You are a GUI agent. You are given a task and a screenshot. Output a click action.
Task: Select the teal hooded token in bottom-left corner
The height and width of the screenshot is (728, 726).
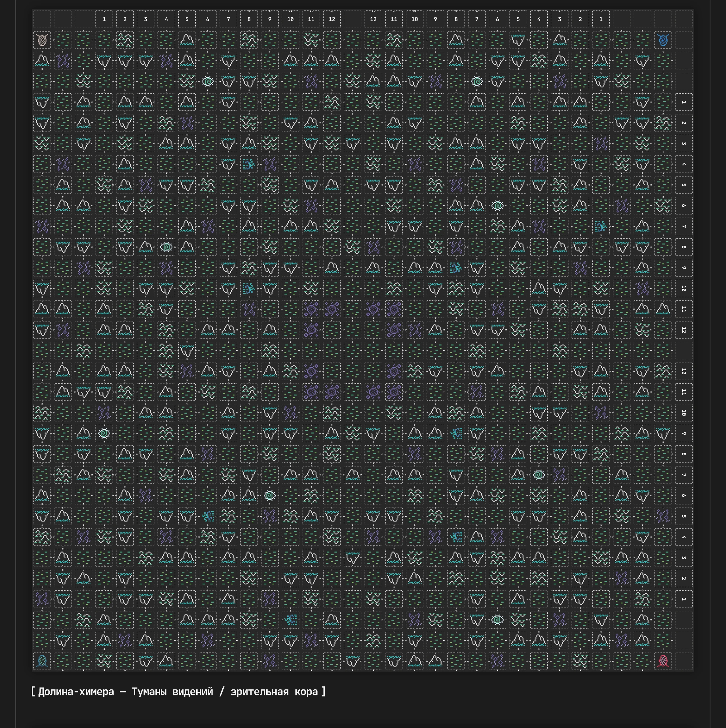[x=42, y=661]
